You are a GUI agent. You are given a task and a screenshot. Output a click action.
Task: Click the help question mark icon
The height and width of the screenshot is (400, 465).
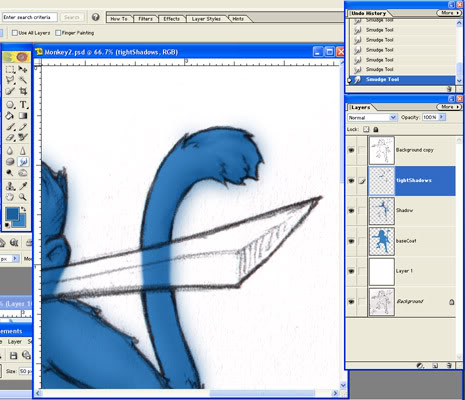tap(96, 17)
